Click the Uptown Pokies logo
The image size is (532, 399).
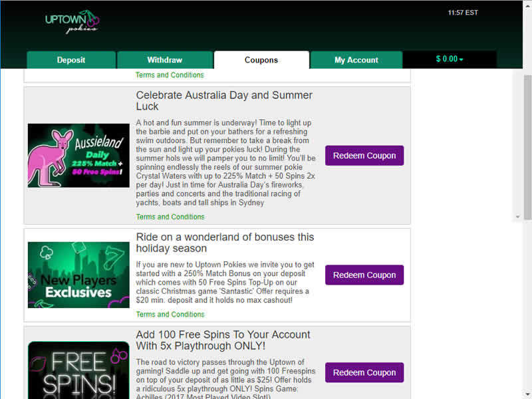coord(72,22)
